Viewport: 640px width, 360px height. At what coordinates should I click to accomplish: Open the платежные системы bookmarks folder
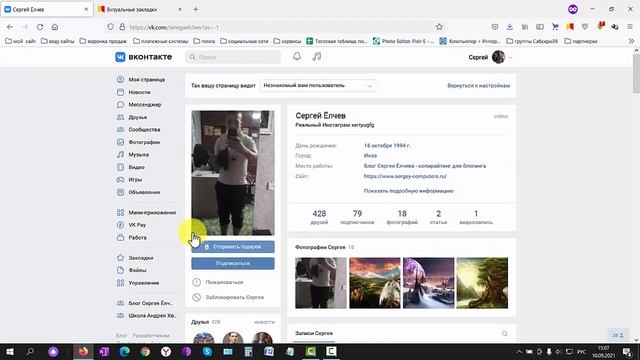click(161, 41)
